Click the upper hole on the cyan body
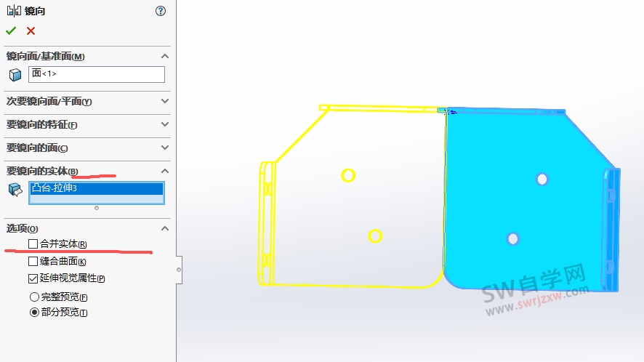This screenshot has height=362, width=644. pyautogui.click(x=542, y=179)
